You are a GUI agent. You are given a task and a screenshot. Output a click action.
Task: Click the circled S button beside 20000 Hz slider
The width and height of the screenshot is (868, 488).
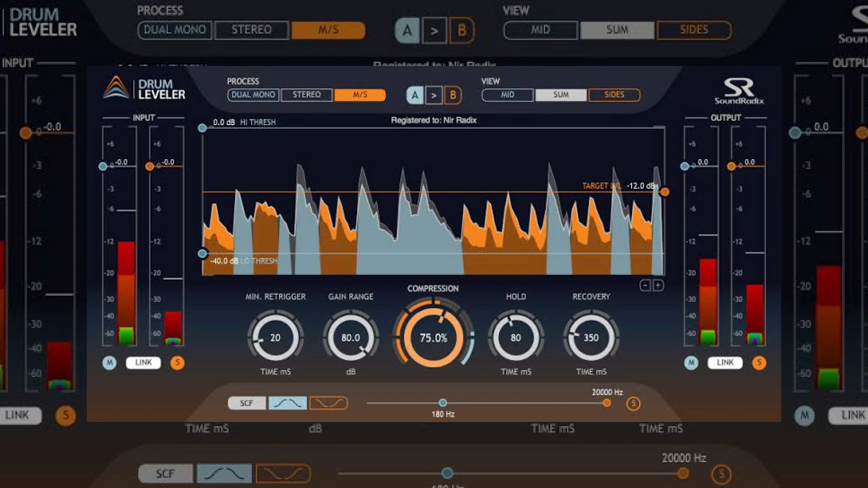pyautogui.click(x=633, y=404)
